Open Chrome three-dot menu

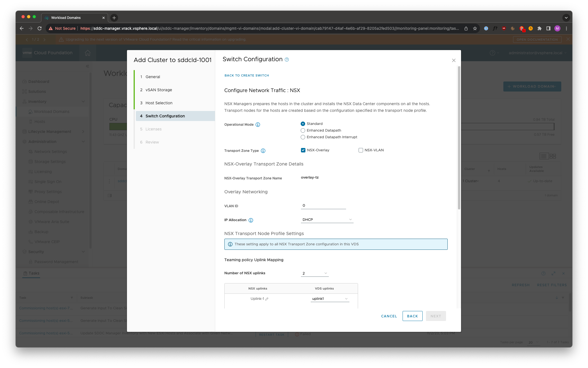[566, 28]
